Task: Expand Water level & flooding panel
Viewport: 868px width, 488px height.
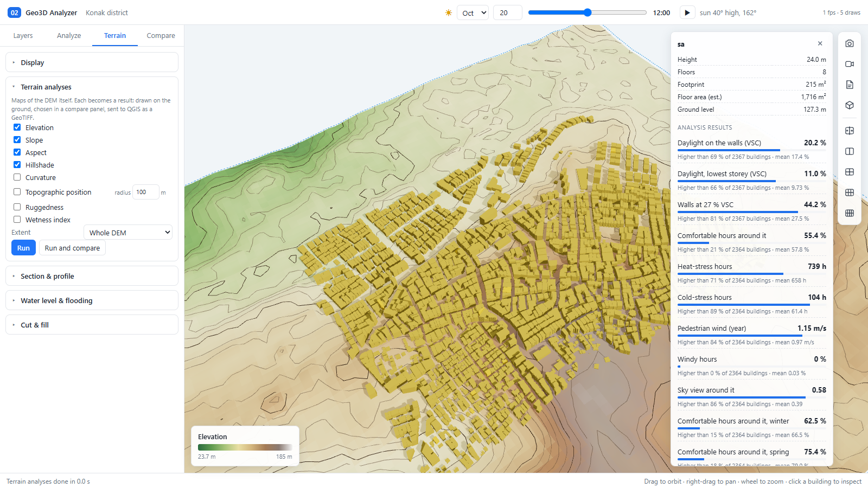Action: 92,300
